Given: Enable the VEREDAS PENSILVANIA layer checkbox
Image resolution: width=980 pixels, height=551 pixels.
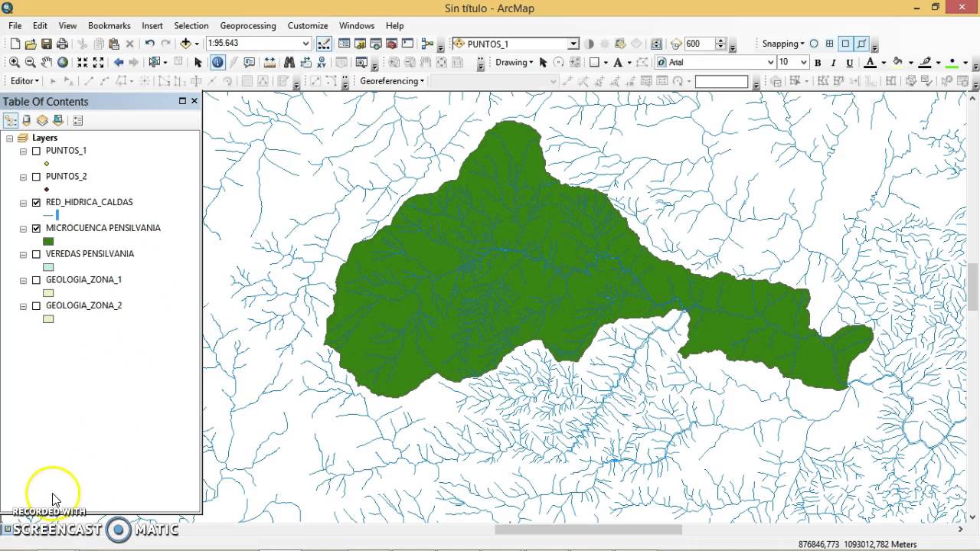Looking at the screenshot, I should 36,254.
